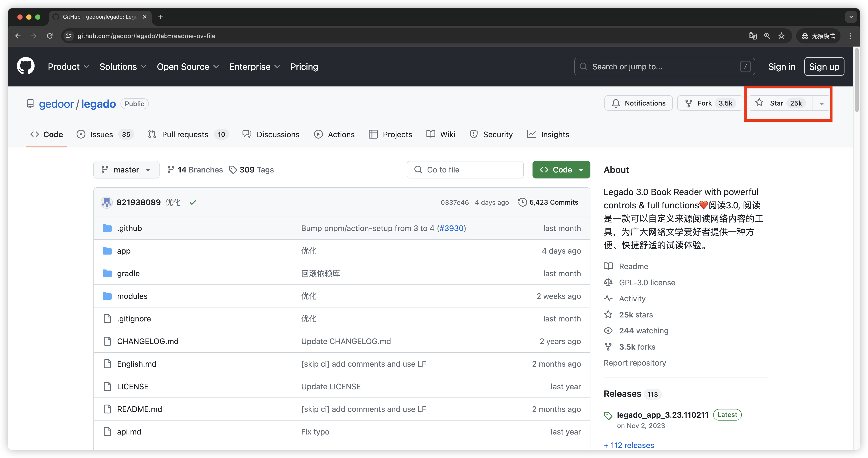Open the Discussions tab
This screenshot has height=458, width=868.
pos(270,134)
